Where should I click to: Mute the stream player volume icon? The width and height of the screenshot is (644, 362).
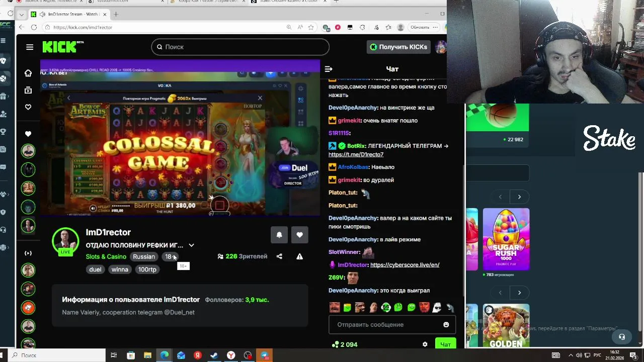[x=93, y=208]
